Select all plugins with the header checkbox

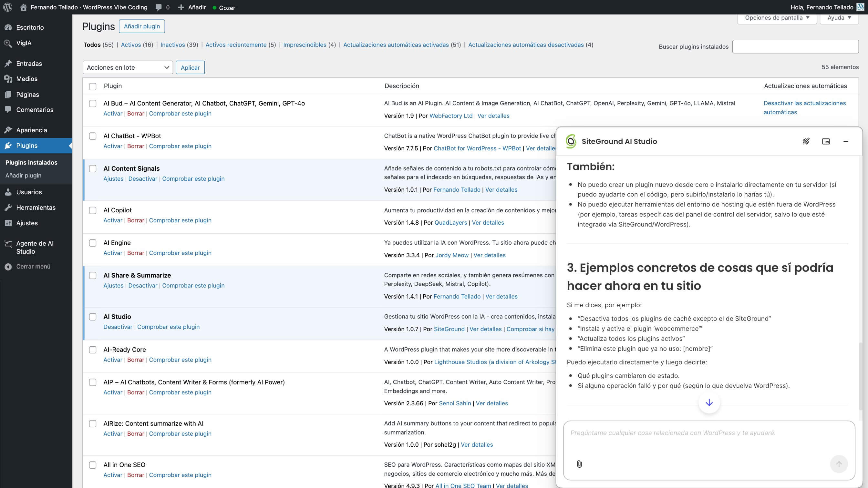tap(93, 86)
